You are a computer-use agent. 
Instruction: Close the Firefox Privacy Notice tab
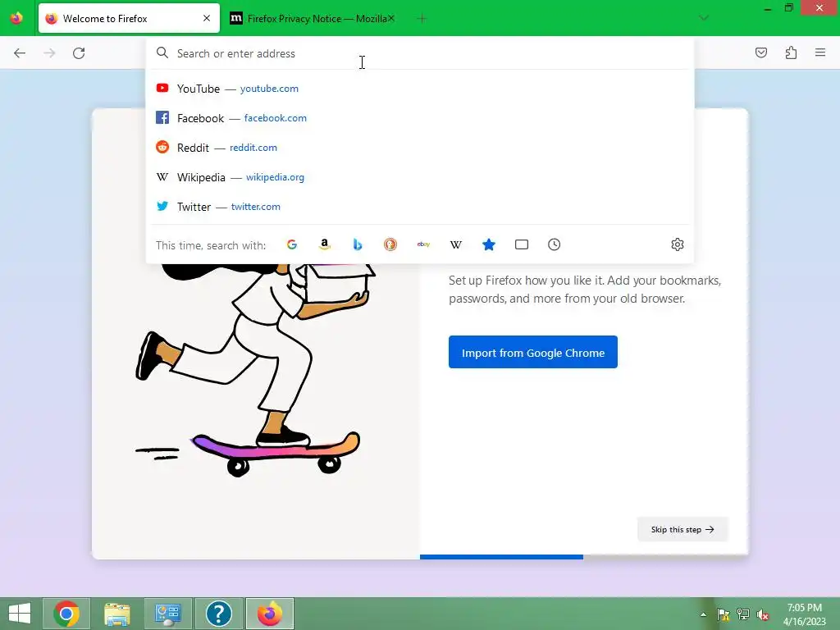coord(391,18)
